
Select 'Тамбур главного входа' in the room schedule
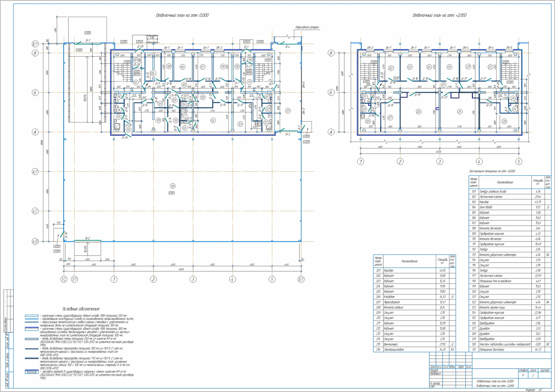pos(493,192)
